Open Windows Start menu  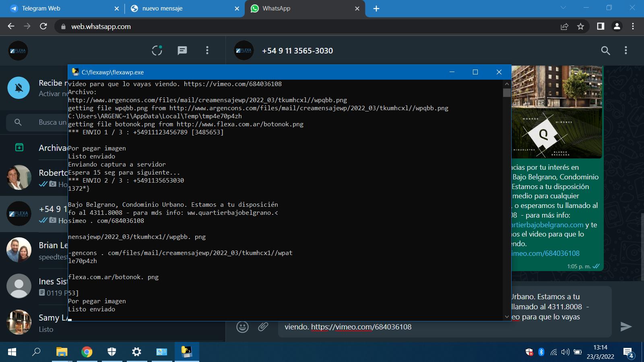(12, 352)
